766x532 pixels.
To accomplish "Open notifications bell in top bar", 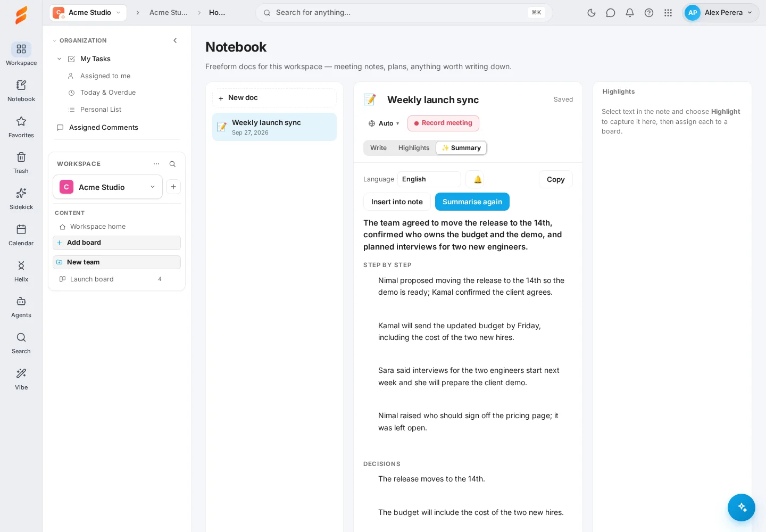I will (630, 13).
